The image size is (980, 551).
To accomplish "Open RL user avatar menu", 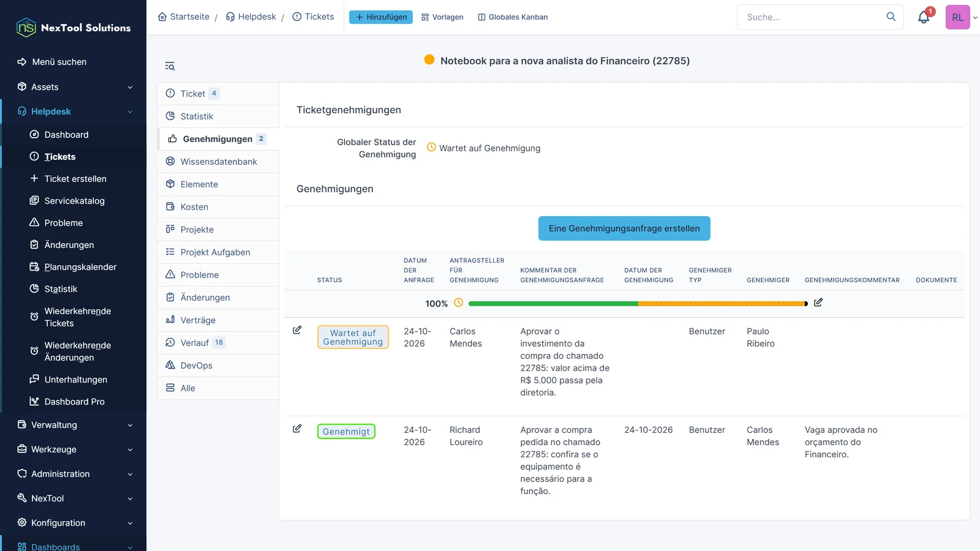I will (x=957, y=17).
